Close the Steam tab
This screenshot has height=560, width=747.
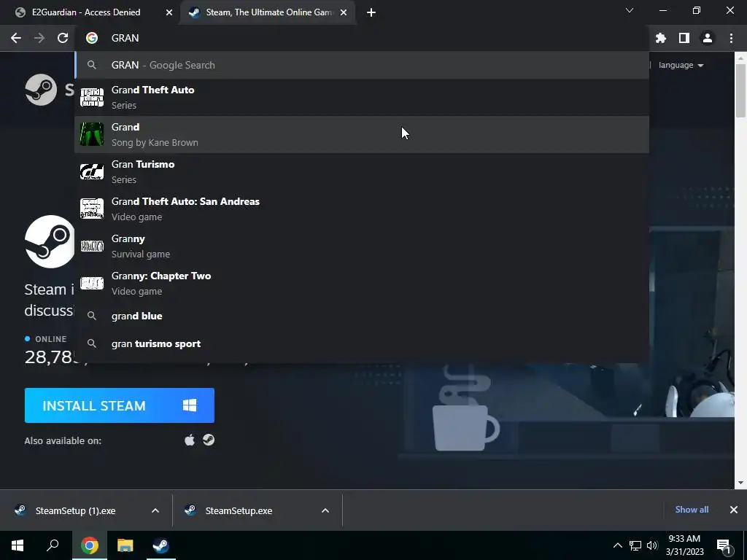(344, 12)
